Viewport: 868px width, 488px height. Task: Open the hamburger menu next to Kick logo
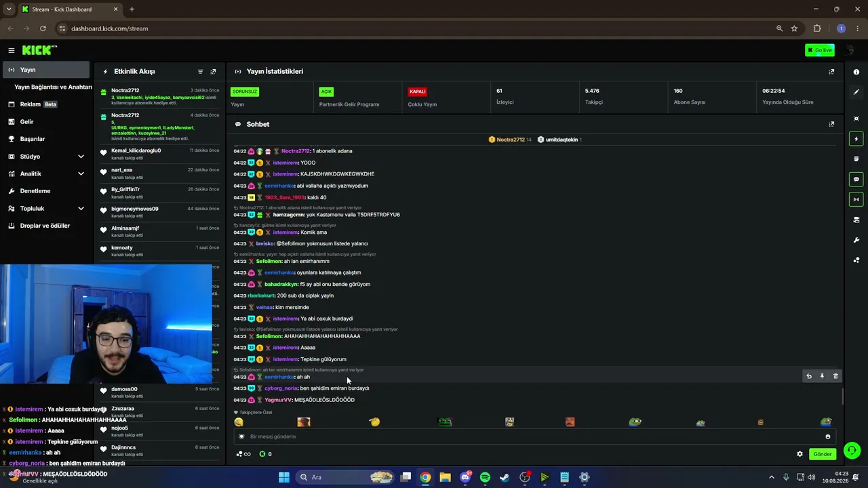12,50
